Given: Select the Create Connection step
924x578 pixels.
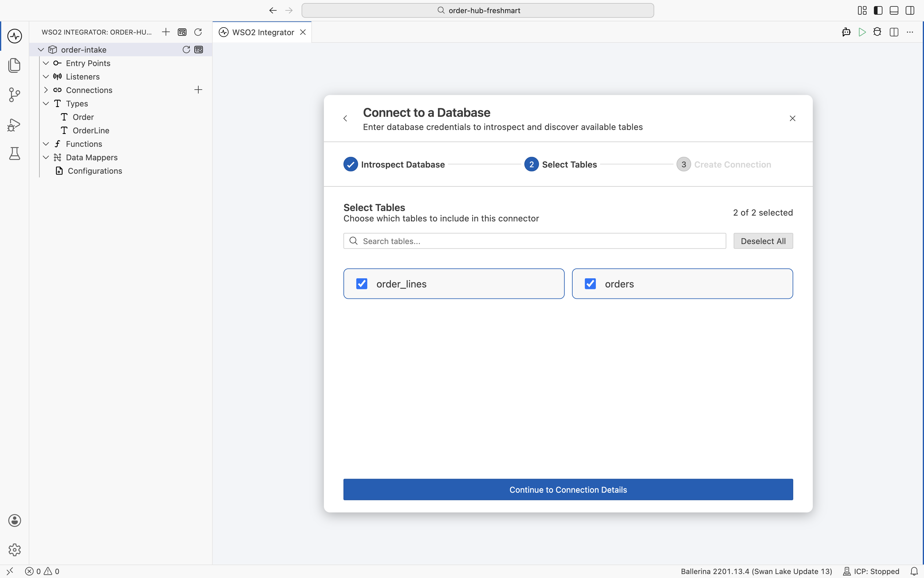Looking at the screenshot, I should [724, 165].
